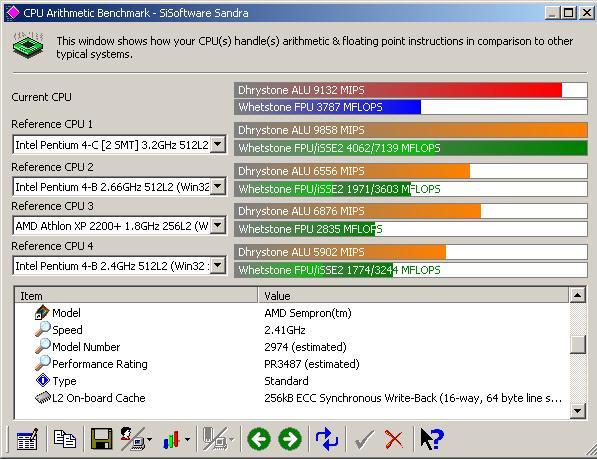Click the Intel Pentium 4-B 2.4GHz combo box
The image size is (597, 459).
[120, 266]
